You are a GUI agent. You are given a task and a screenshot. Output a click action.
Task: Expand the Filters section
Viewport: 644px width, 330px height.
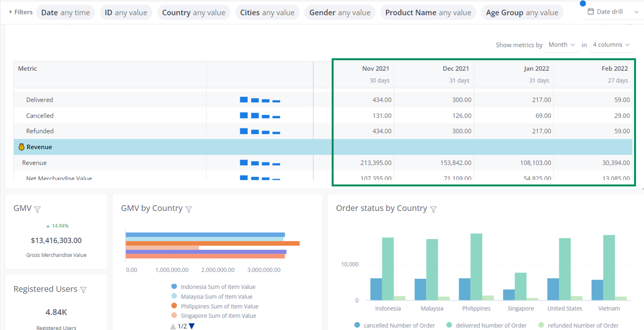pos(21,12)
